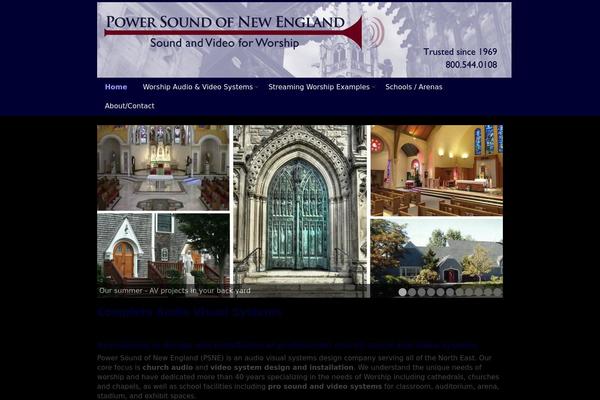600x400 pixels.
Task: Click bold 'pro sound and video systems' text
Action: click(x=325, y=387)
